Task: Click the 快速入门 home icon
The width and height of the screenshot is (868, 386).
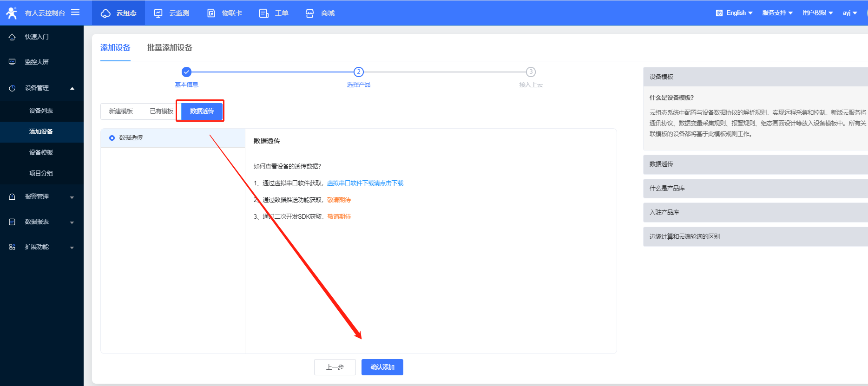Action: tap(12, 37)
